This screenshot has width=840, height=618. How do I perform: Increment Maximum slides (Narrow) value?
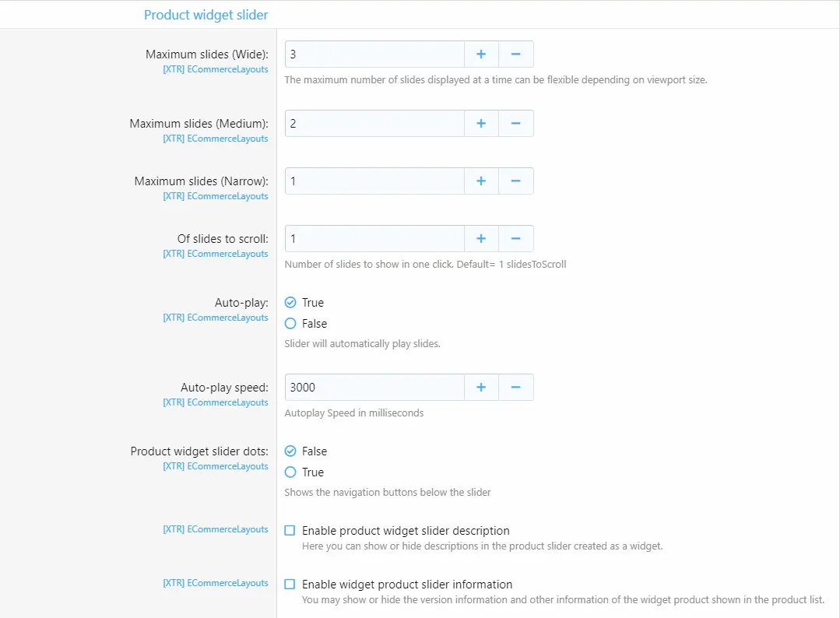(x=481, y=181)
